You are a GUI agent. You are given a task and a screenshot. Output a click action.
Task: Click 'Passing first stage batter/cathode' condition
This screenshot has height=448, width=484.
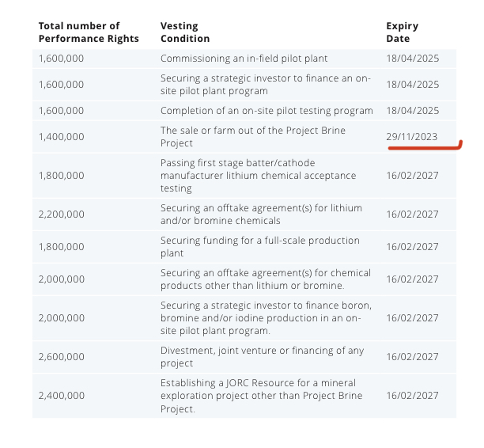pos(258,175)
